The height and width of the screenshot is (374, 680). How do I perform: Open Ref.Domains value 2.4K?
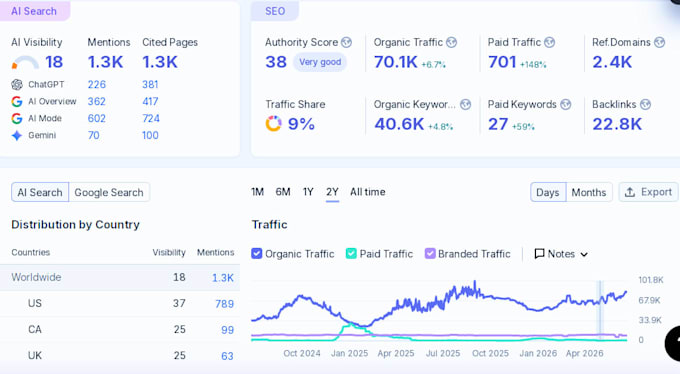pos(612,62)
